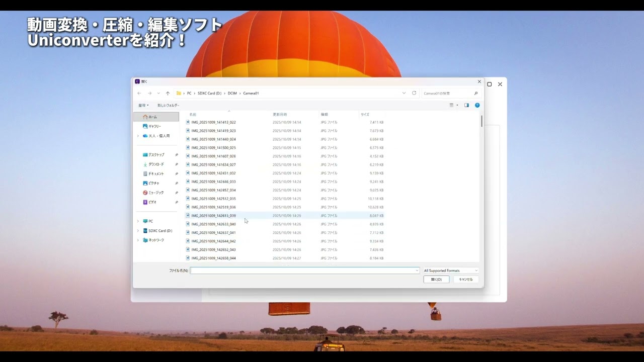The height and width of the screenshot is (362, 644).
Task: Cancel the dialog with キャンセル
Action: click(x=465, y=280)
